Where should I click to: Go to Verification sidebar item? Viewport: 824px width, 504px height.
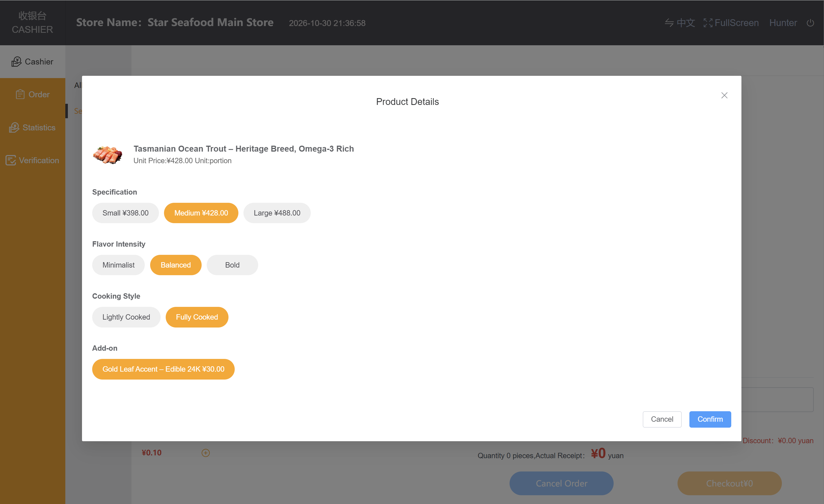click(x=33, y=160)
